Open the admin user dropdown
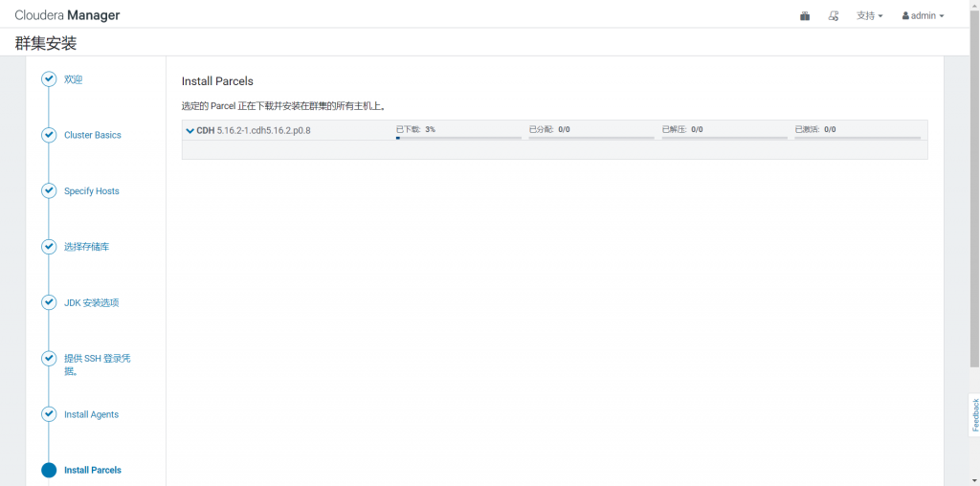Screen dimensions: 980x486 [x=923, y=16]
